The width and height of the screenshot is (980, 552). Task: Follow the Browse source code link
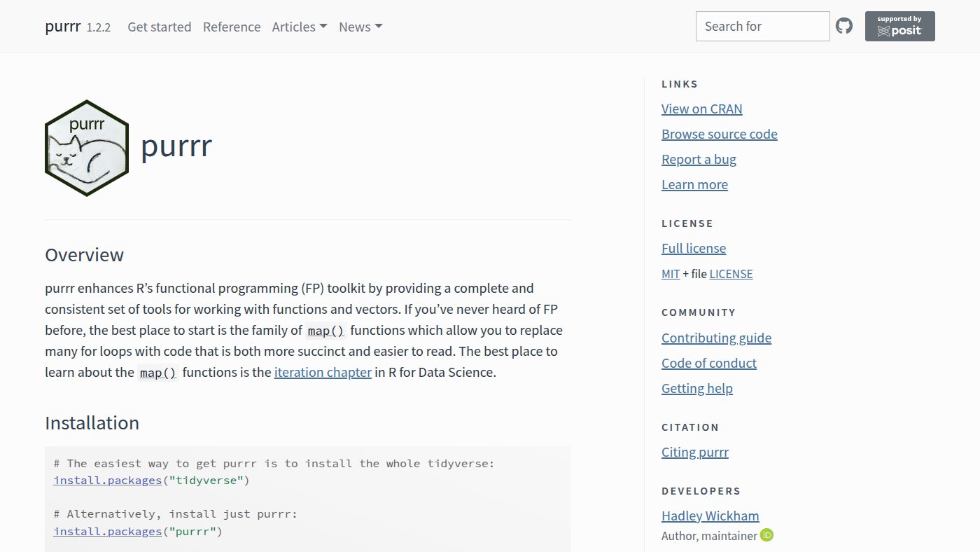coord(720,134)
